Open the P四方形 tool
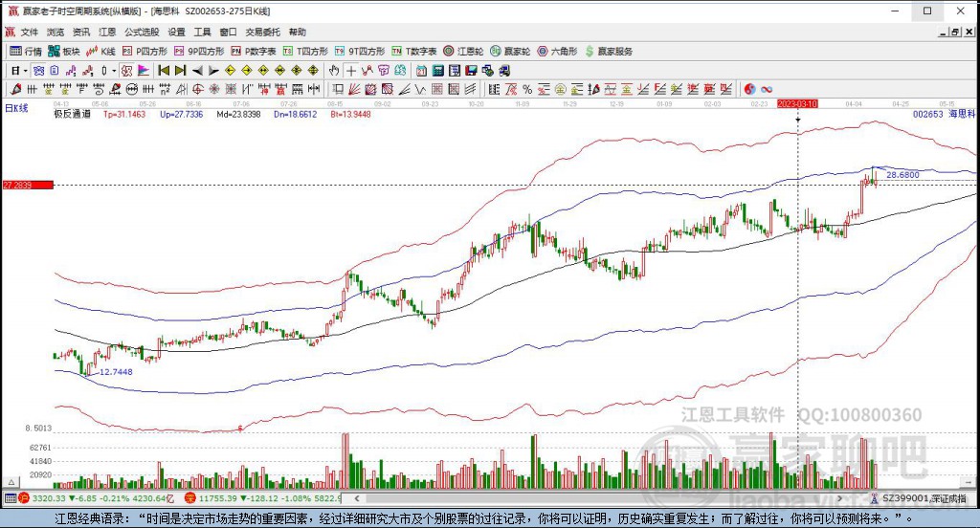 [145, 52]
